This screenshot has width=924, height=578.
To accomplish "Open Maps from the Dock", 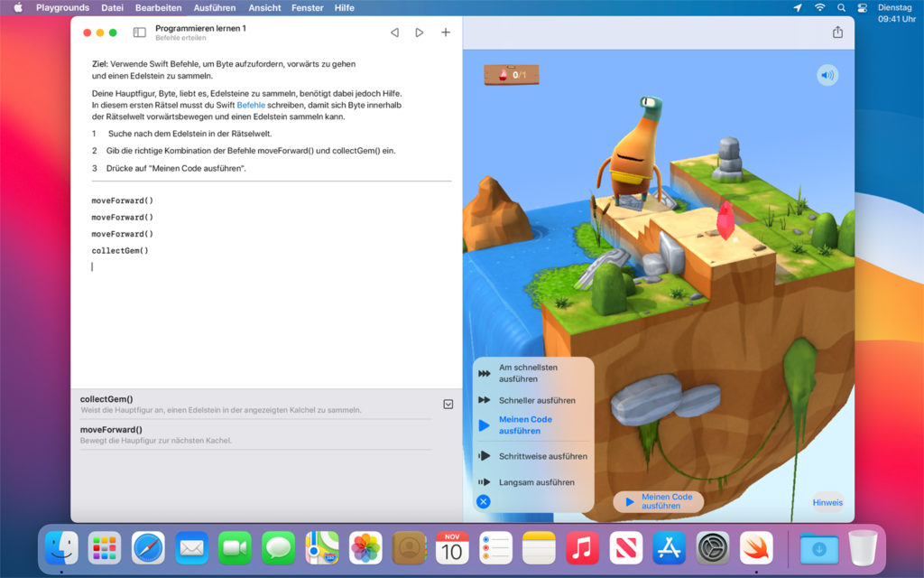I will [322, 548].
